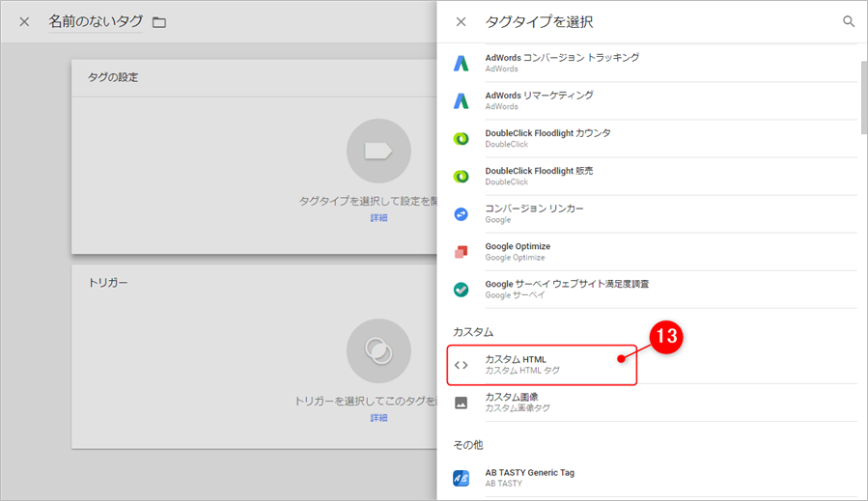This screenshot has height=501, width=868.
Task: Click the AB TASTY Generic Tag icon
Action: tap(462, 478)
